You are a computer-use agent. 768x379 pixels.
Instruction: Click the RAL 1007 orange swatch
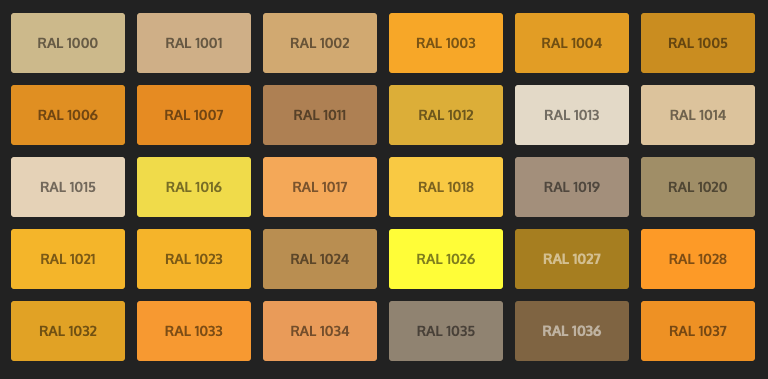(x=194, y=115)
